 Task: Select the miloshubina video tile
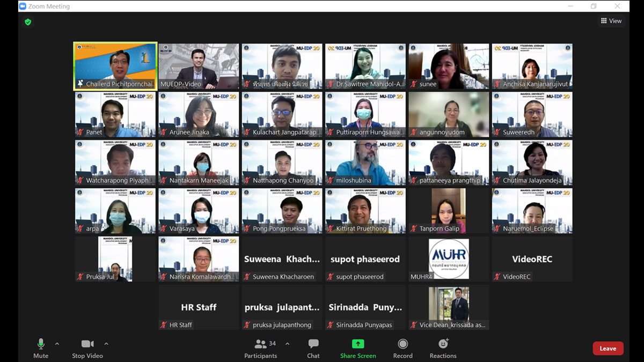[x=365, y=162]
